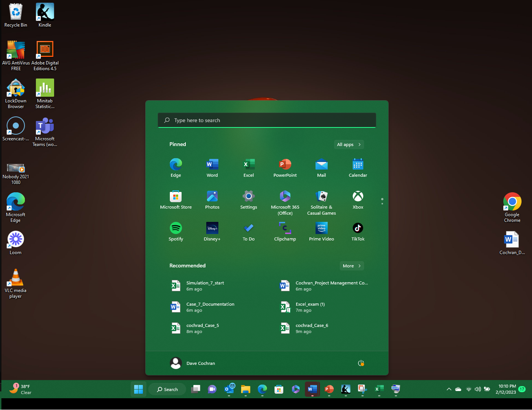Viewport: 532px width, 410px height.
Task: Select the LockDown Browser desktop icon
Action: 16,94
